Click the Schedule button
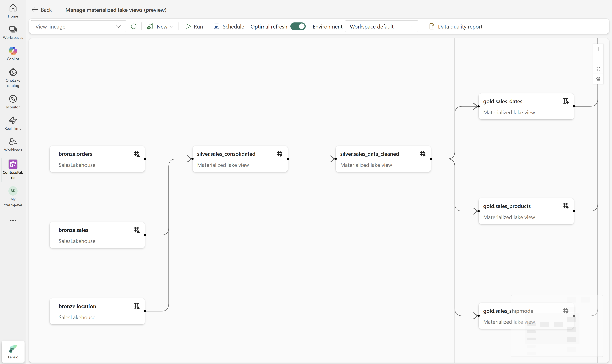The height and width of the screenshot is (364, 612). [x=229, y=26]
